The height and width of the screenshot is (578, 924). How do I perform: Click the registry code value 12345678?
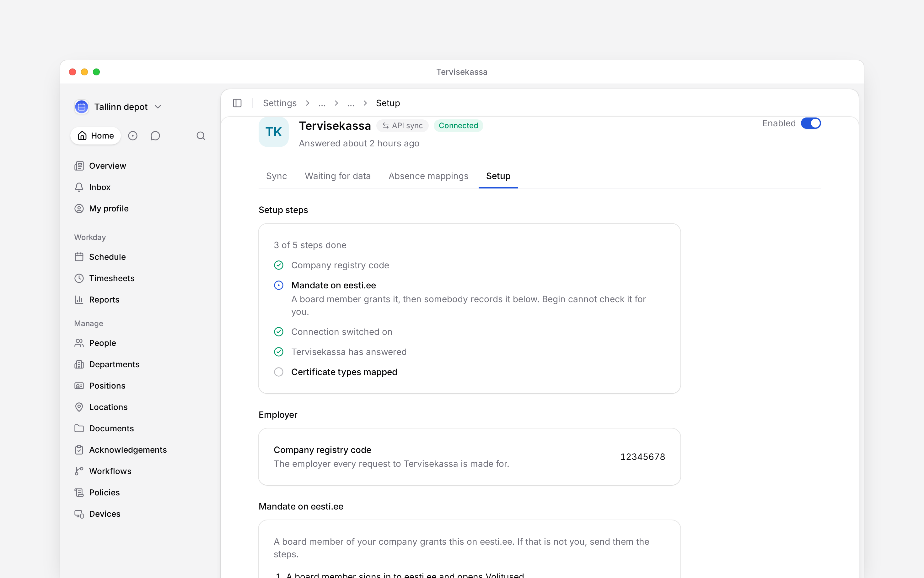[642, 457]
